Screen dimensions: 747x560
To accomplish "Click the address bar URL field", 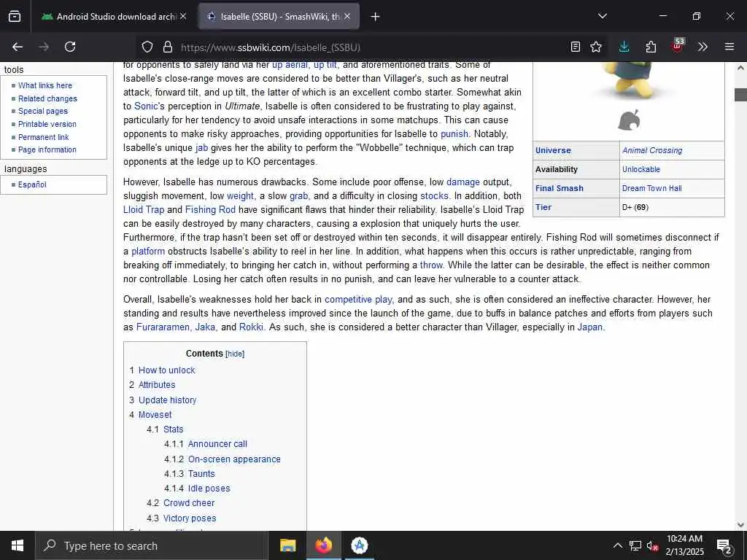I will (x=370, y=47).
